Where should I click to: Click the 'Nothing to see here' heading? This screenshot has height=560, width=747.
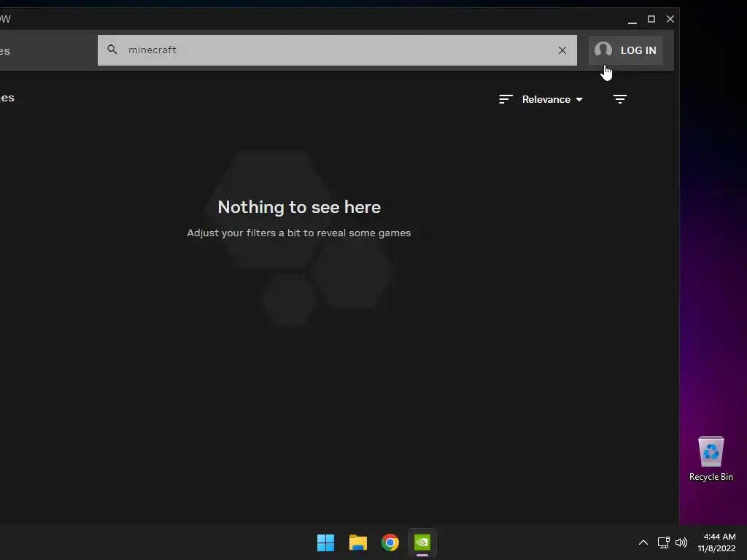pos(299,207)
